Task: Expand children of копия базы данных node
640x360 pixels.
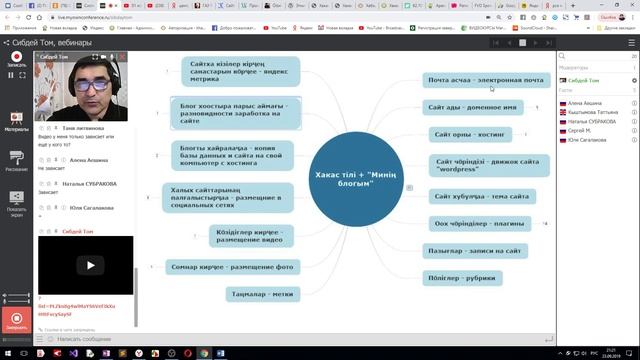Action: [157, 156]
